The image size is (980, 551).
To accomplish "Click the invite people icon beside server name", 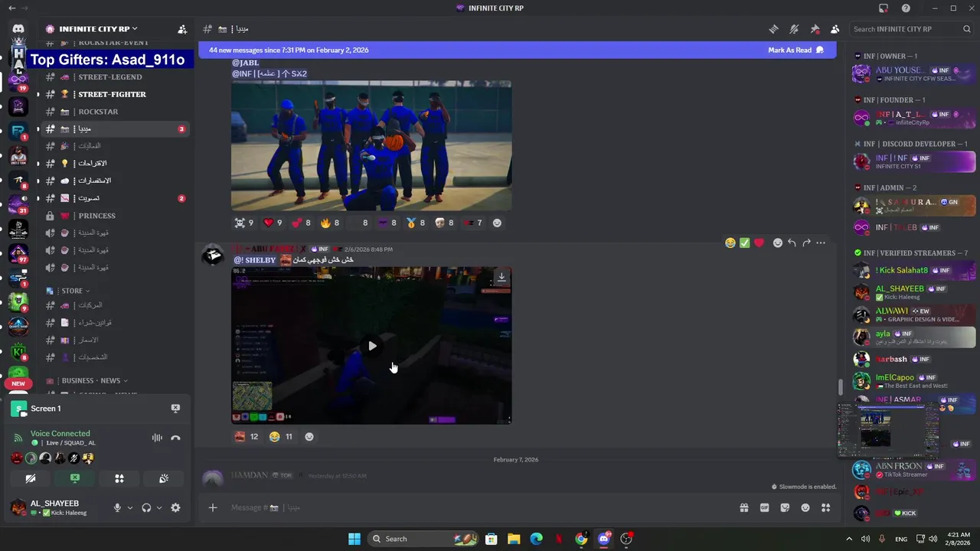I will [182, 29].
